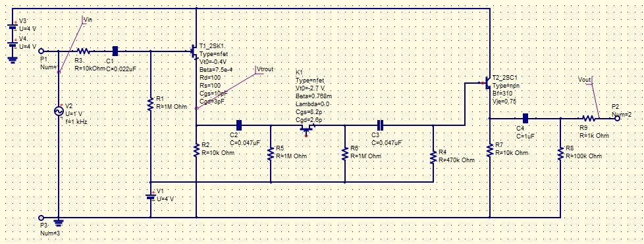This screenshot has width=644, height=244.
Task: Select the V4 battery symbol
Action: pyautogui.click(x=13, y=44)
